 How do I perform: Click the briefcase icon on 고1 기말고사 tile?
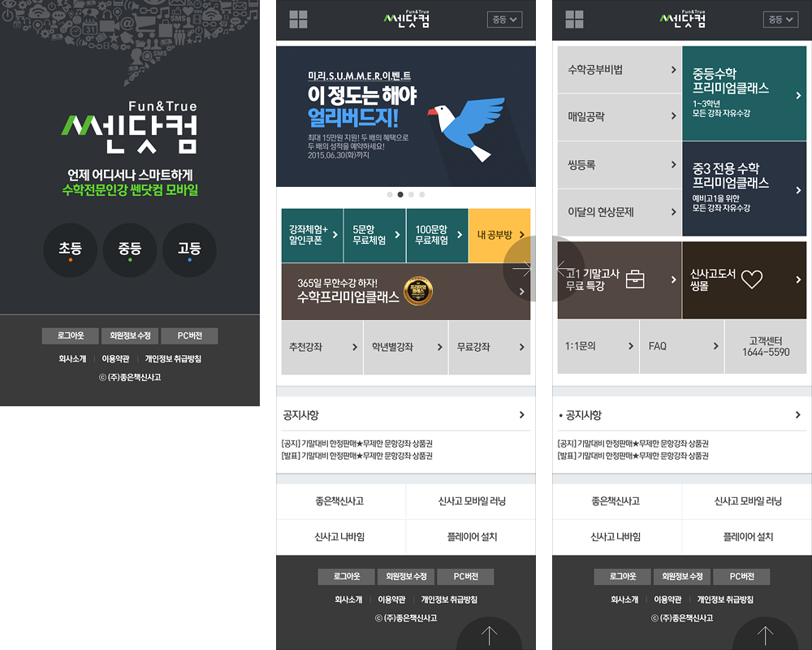tap(635, 279)
